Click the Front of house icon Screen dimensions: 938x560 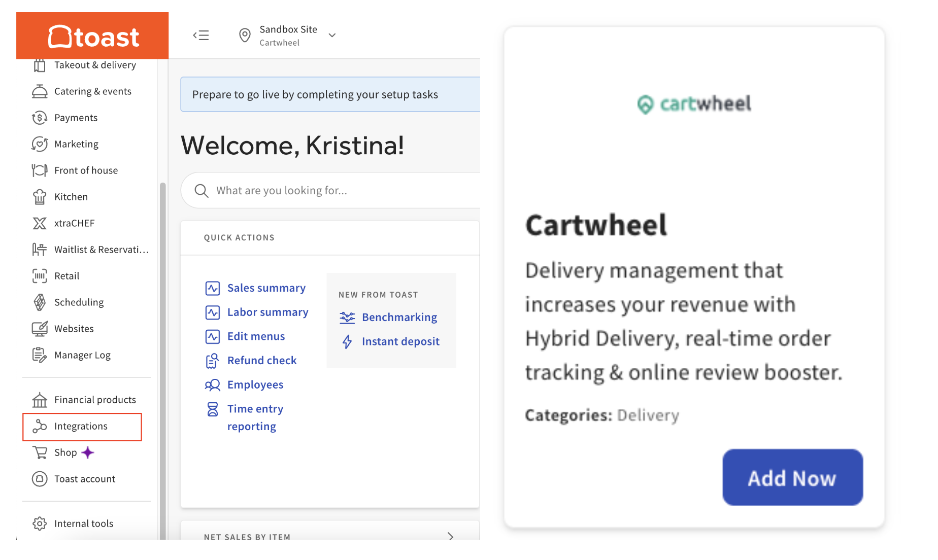point(40,170)
